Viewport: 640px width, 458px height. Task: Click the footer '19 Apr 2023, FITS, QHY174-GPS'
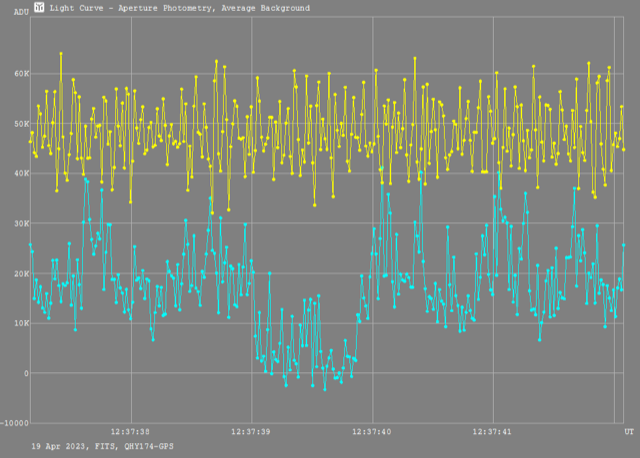click(x=102, y=446)
